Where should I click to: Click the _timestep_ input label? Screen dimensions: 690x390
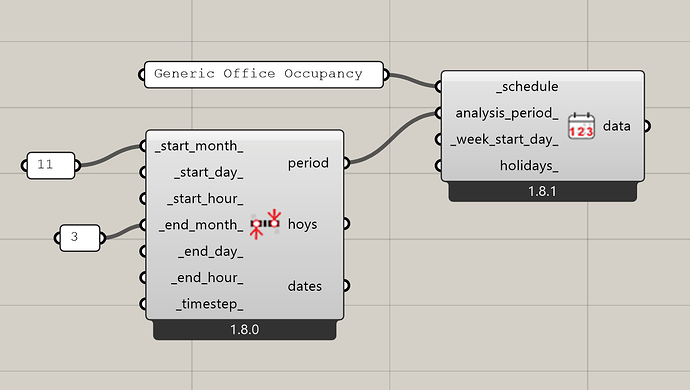[x=209, y=304]
